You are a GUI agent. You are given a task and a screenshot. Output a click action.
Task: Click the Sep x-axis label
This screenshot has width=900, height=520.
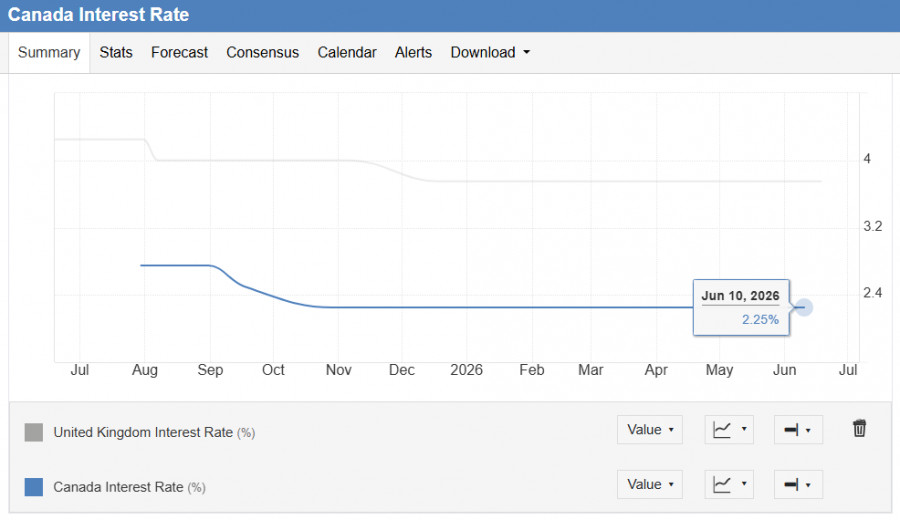(x=210, y=370)
